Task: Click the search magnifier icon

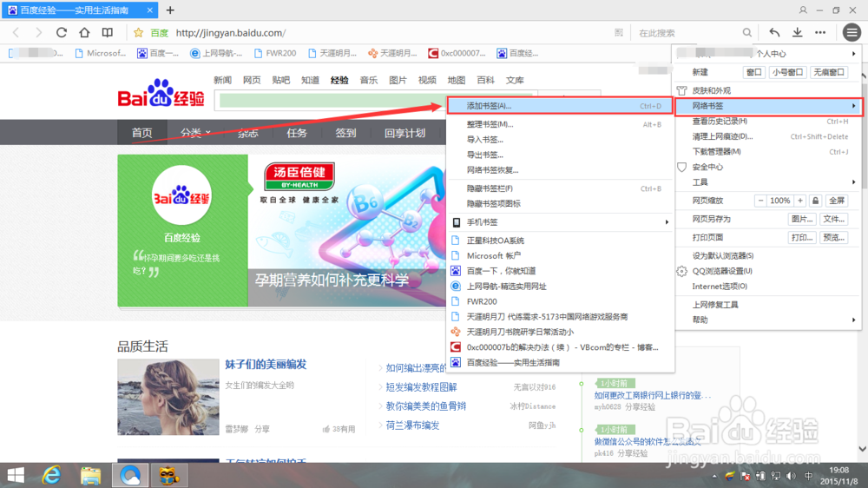Action: [x=746, y=33]
